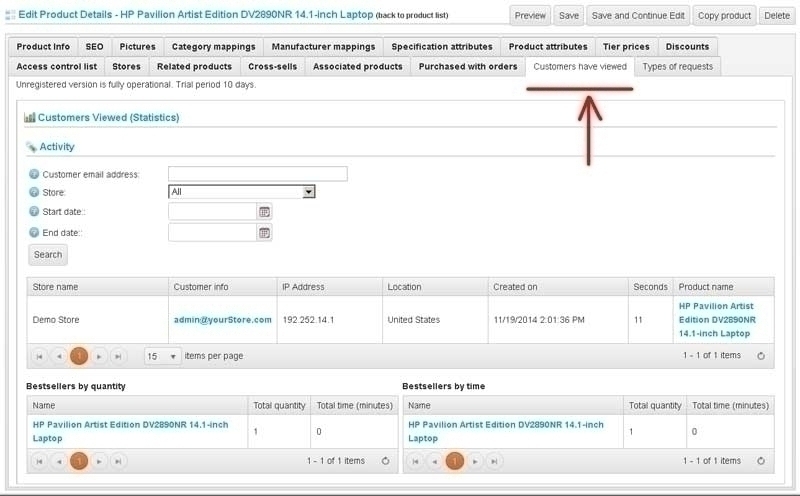Select page 1 in Bestsellers by quantity pager
Image resolution: width=800 pixels, height=496 pixels.
point(79,461)
